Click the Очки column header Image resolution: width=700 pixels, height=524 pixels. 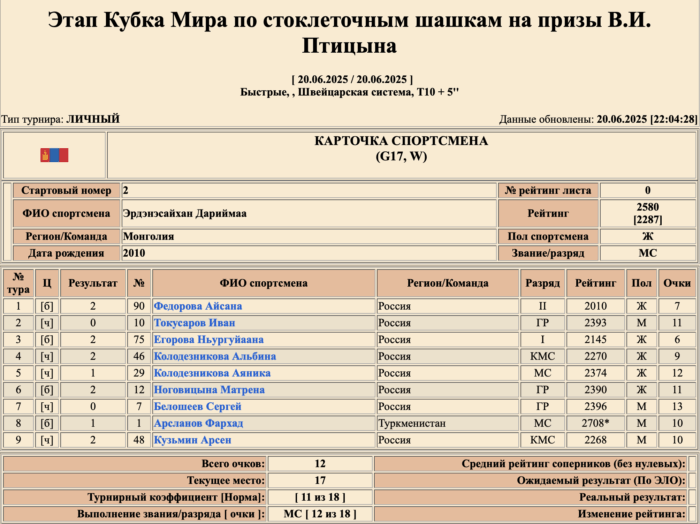coord(677,283)
